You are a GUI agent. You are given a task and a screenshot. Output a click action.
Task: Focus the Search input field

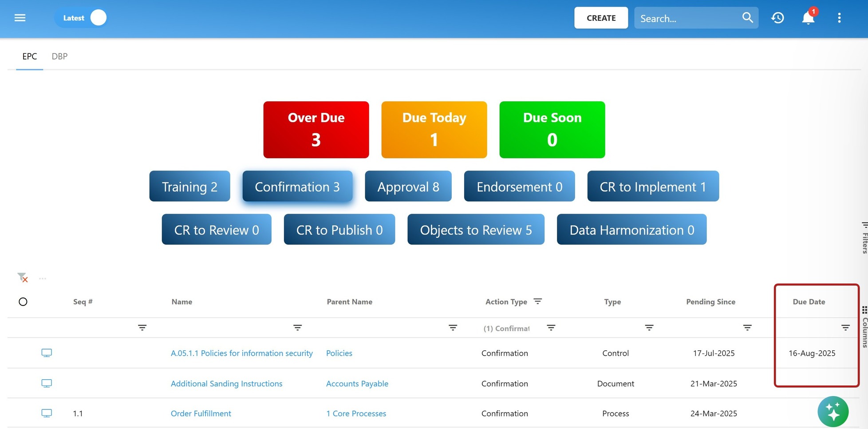(688, 18)
